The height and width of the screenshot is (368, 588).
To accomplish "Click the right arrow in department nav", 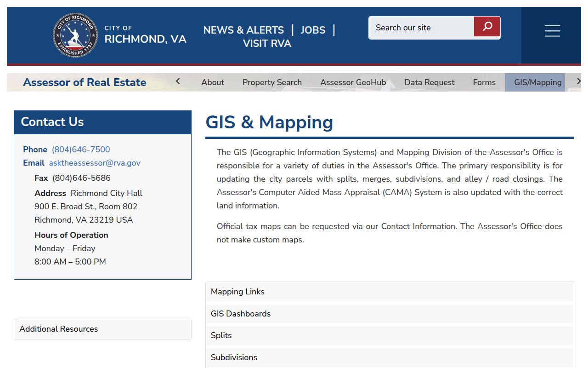I will coord(579,81).
